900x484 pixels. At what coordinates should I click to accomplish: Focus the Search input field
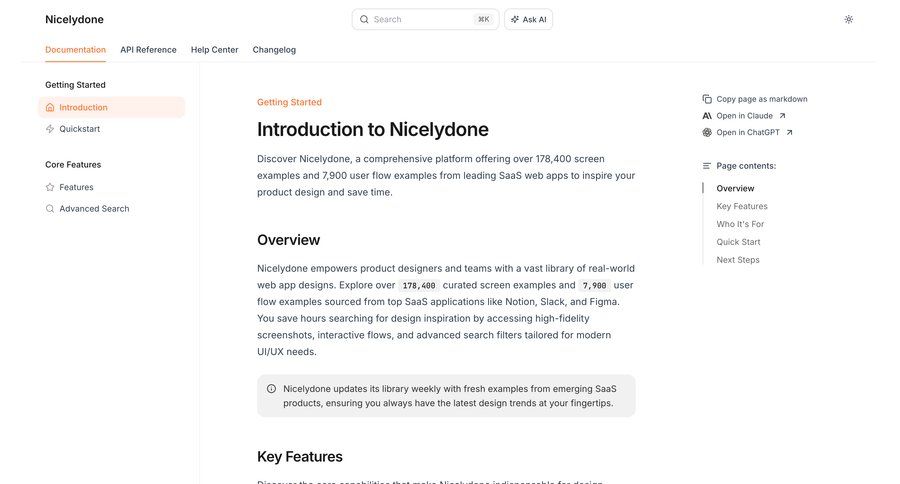click(x=420, y=19)
